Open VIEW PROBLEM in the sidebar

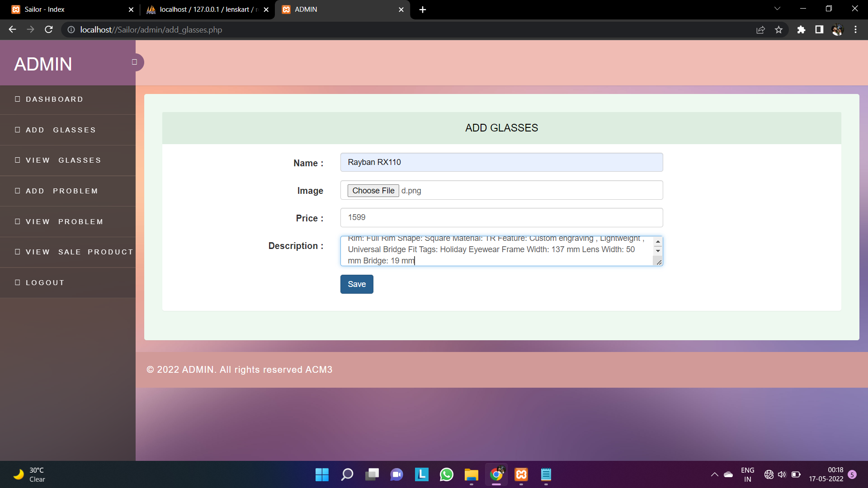click(x=68, y=222)
